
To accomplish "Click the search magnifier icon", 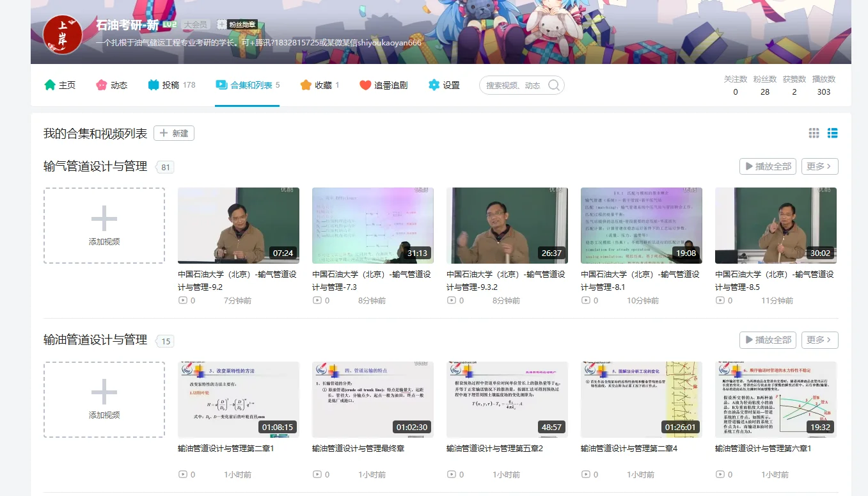I will (x=554, y=84).
